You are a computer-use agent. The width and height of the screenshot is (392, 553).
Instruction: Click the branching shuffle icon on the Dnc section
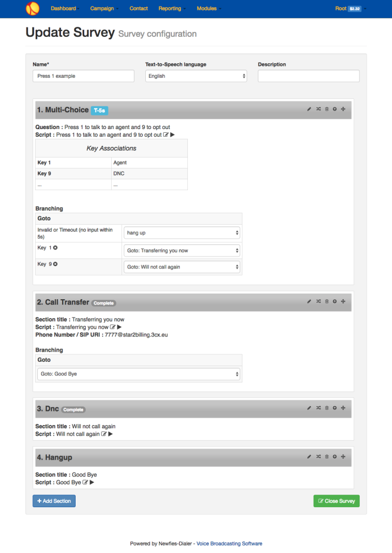pos(318,408)
